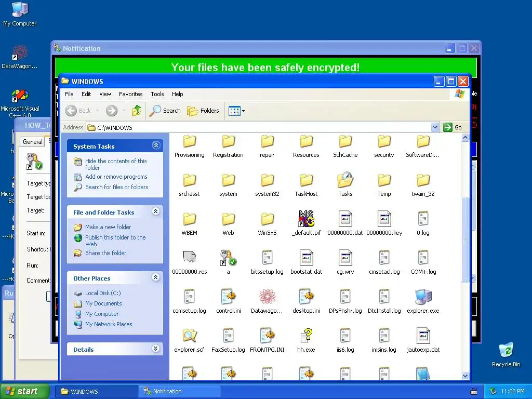Image resolution: width=532 pixels, height=399 pixels.
Task: Open My Documents from Other Places
Action: point(103,303)
